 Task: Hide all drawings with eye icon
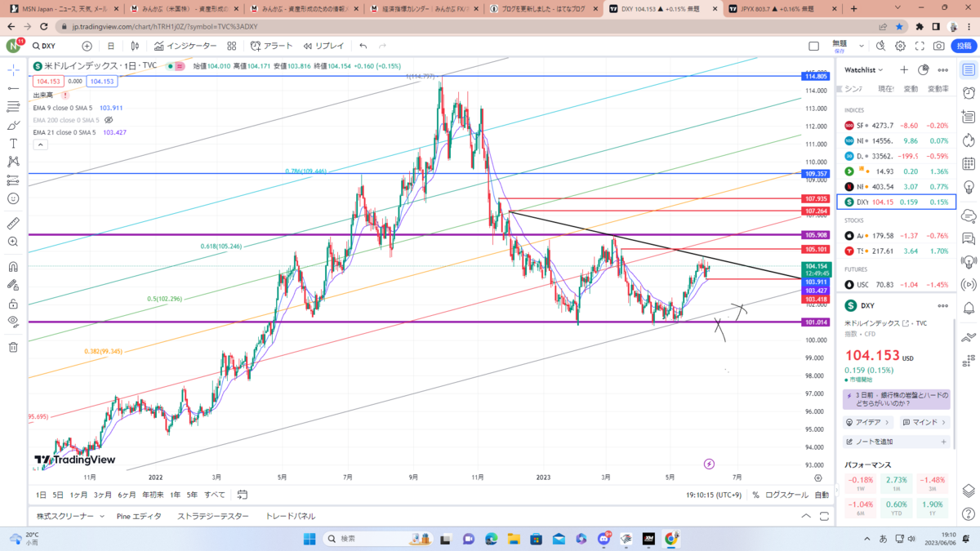tap(13, 322)
